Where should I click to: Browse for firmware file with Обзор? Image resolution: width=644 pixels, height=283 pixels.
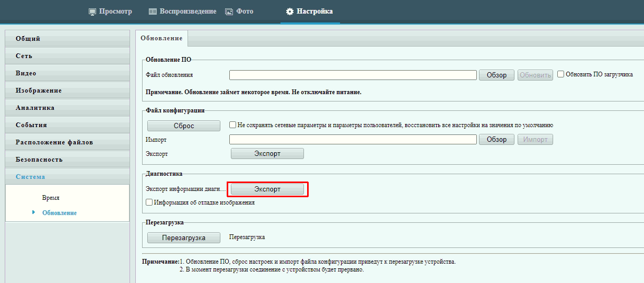click(497, 75)
